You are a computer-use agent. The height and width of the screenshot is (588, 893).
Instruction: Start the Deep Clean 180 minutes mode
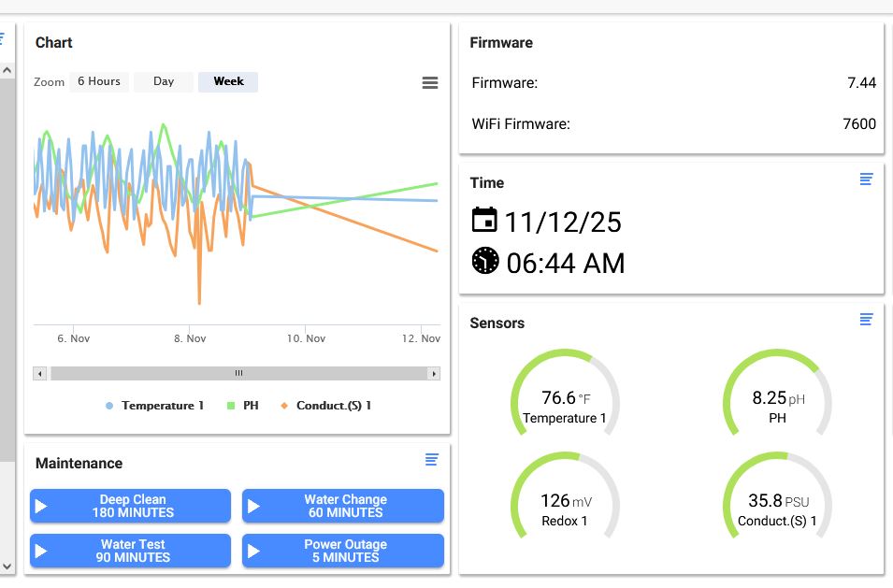(x=130, y=506)
